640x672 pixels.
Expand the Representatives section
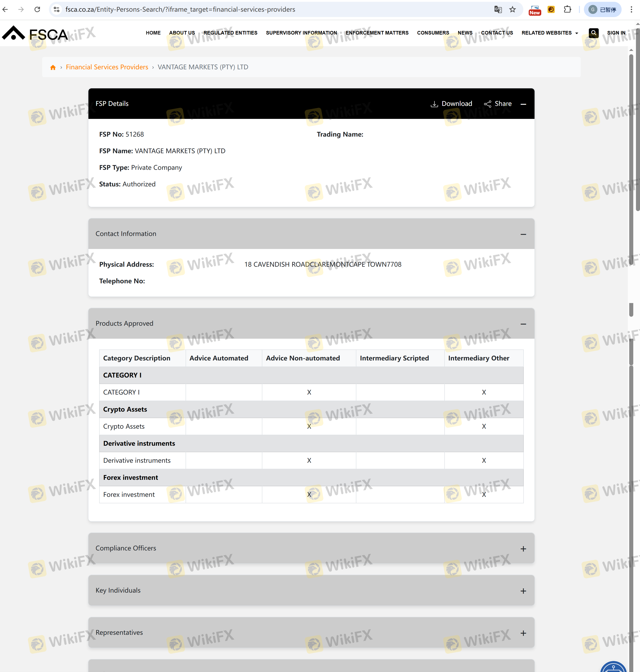click(523, 633)
